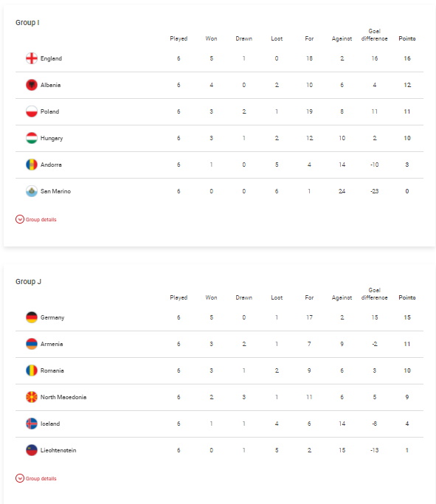Click the Poland flag icon
The height and width of the screenshot is (504, 436).
[x=32, y=111]
